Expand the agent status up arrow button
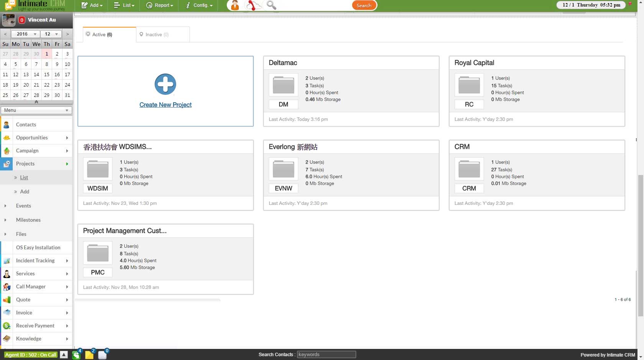The height and width of the screenshot is (360, 644). pos(64,355)
